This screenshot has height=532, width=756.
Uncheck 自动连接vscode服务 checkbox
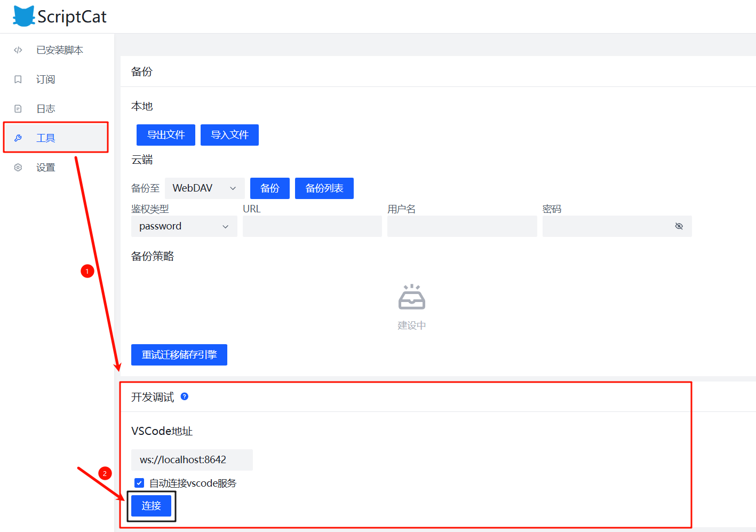click(139, 483)
